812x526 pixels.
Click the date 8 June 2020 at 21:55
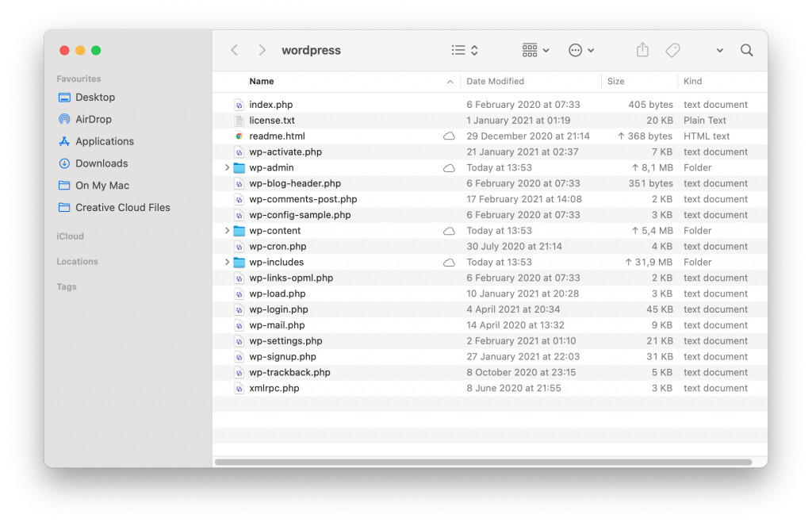513,388
